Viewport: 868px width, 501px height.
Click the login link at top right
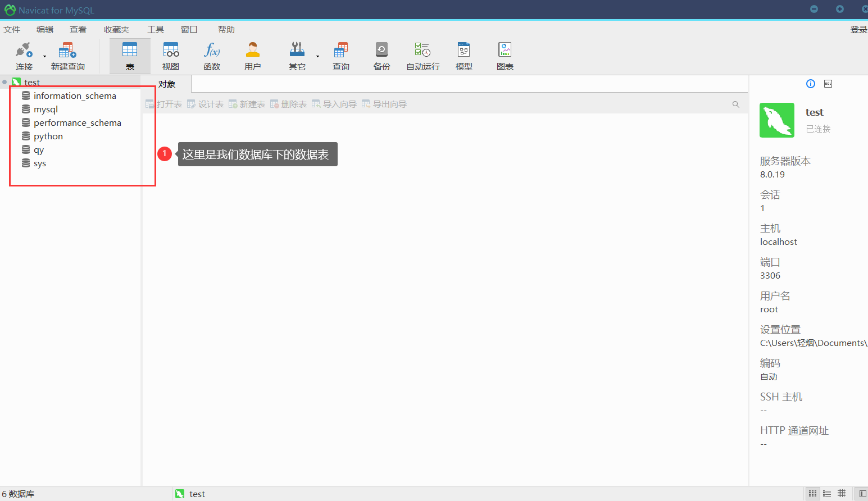(858, 30)
